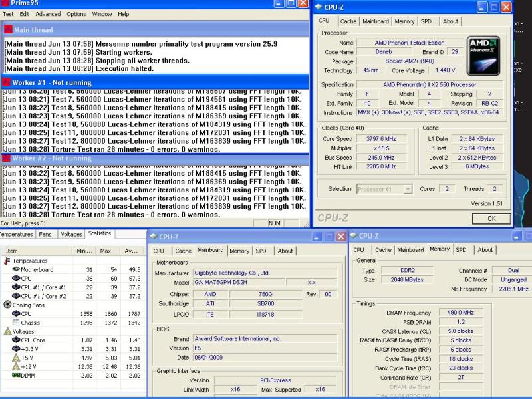Click NUM indicator in Prime95 status bar
This screenshot has height=399, width=532.
point(274,223)
